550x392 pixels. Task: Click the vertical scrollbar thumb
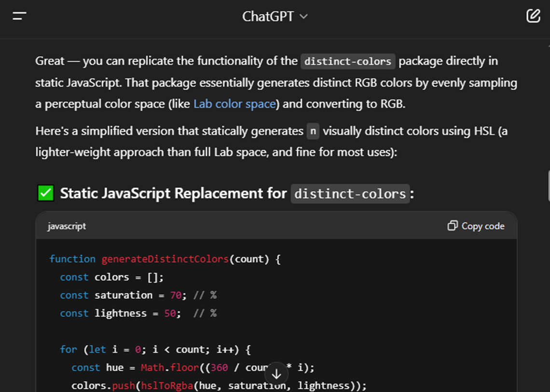pyautogui.click(x=548, y=186)
